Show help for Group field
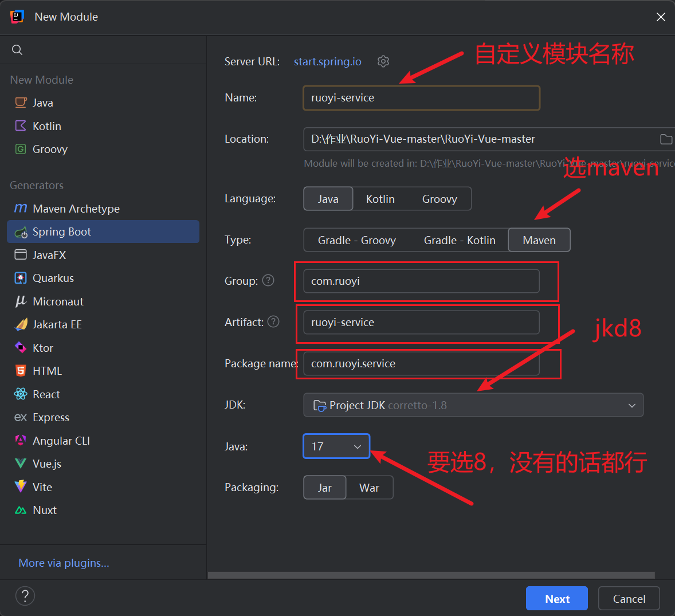Viewport: 675px width, 616px height. click(268, 281)
